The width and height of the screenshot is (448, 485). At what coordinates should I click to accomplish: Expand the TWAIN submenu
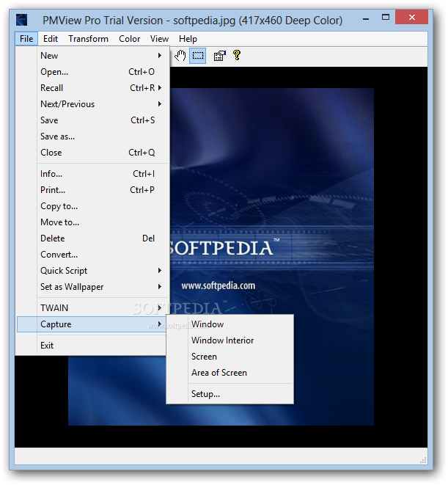click(93, 308)
